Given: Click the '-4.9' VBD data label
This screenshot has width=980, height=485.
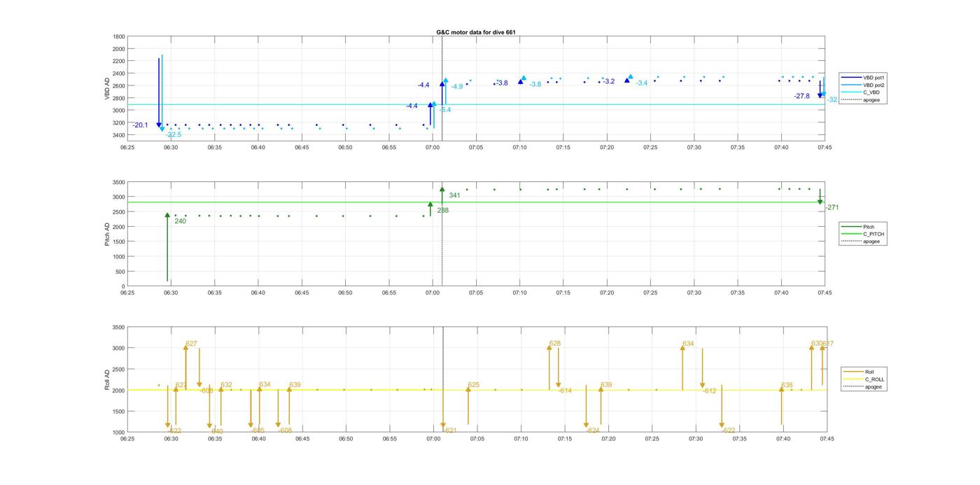Looking at the screenshot, I should point(456,87).
